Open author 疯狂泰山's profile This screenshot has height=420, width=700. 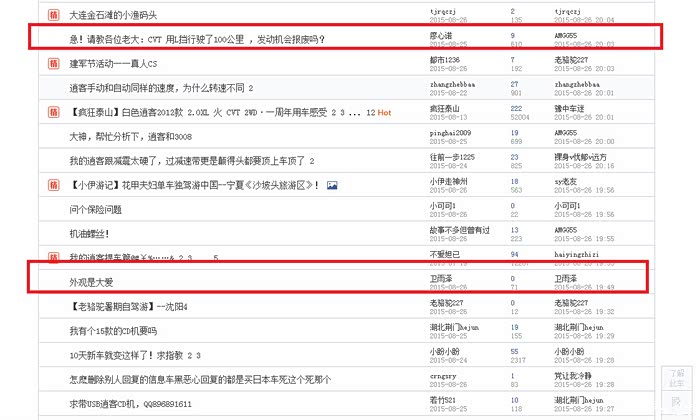(x=444, y=108)
